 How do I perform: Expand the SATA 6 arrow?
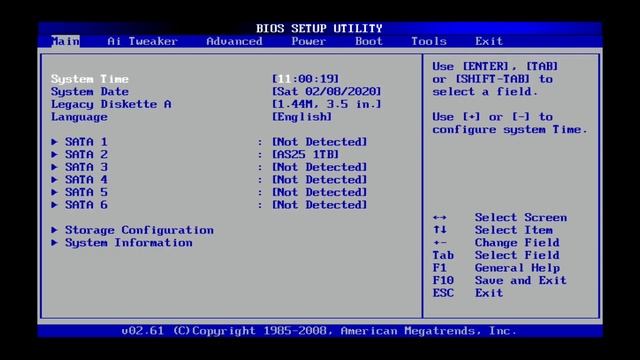point(54,205)
